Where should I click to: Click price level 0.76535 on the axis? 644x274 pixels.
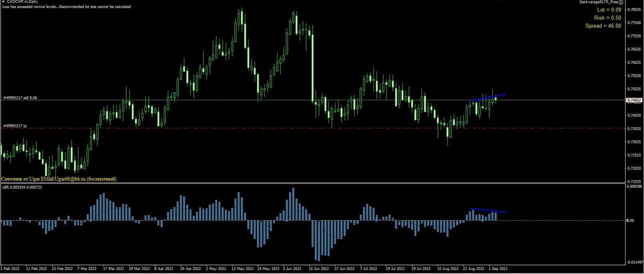(635, 49)
